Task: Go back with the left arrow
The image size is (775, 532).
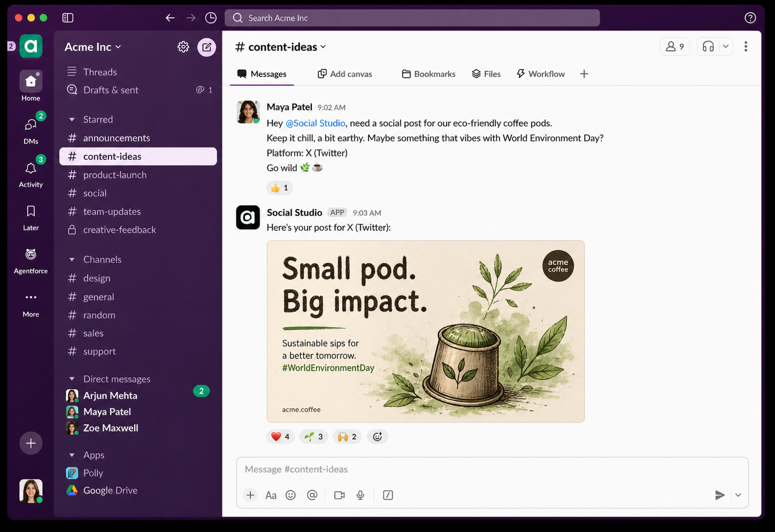Action: tap(170, 18)
